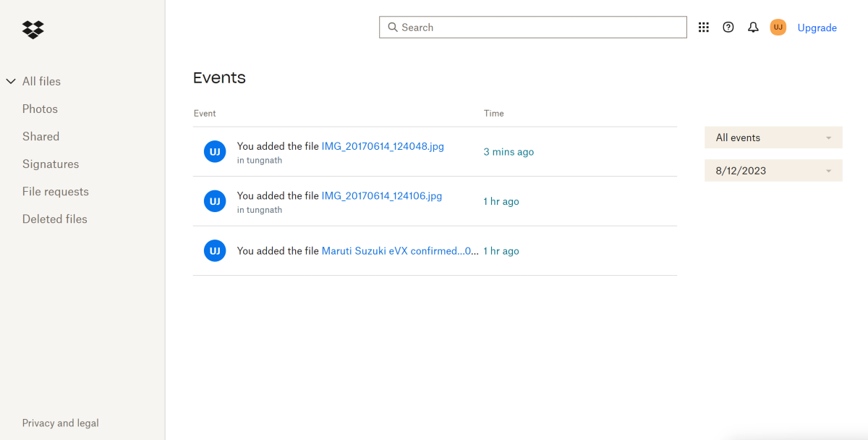The image size is (868, 440).
Task: Open the All events filter dropdown
Action: [773, 137]
